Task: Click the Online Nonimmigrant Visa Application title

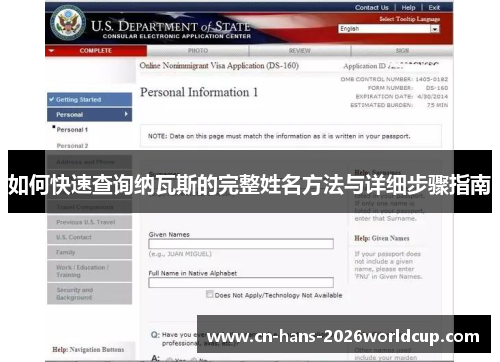Action: [219, 66]
